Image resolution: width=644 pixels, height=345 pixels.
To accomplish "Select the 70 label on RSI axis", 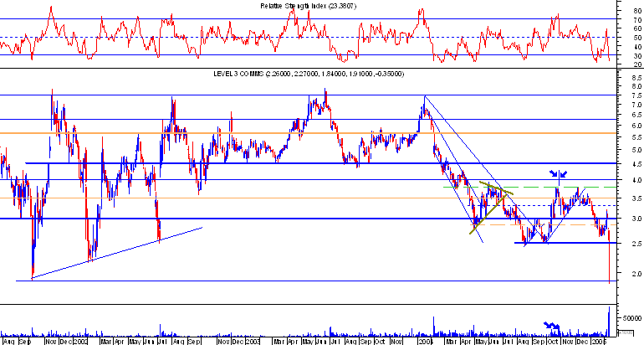I will [637, 20].
